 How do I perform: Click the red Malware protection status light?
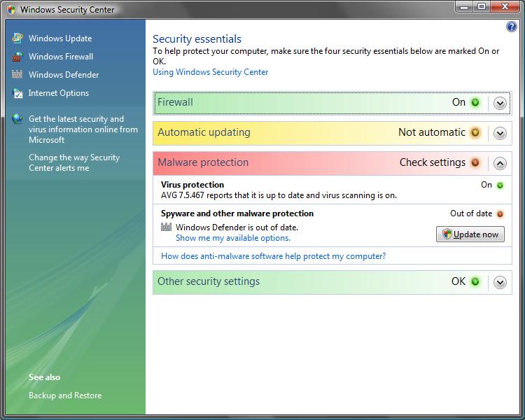click(475, 162)
